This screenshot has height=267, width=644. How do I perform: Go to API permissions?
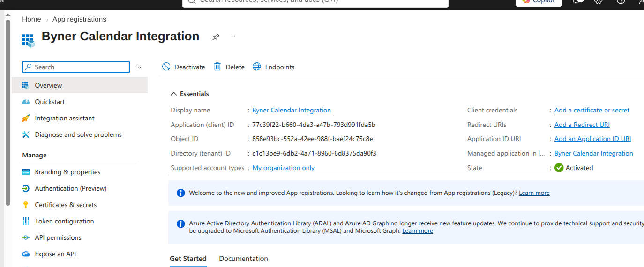pos(58,237)
